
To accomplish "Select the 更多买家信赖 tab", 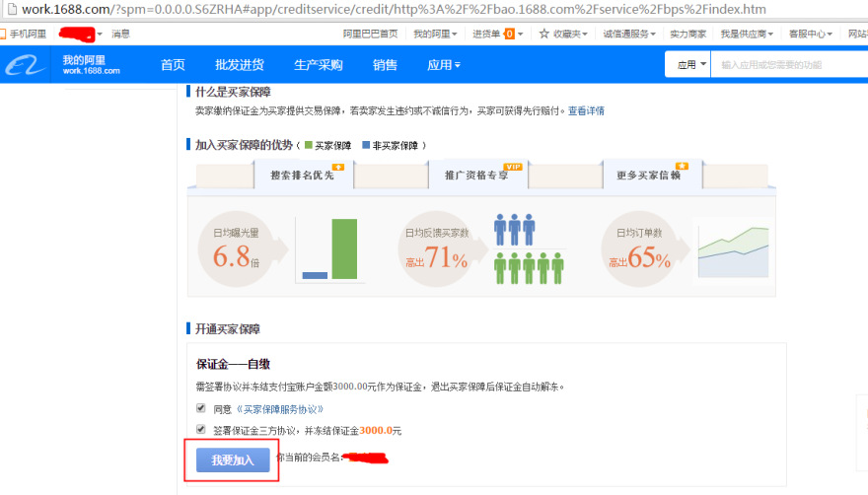I will [x=653, y=175].
